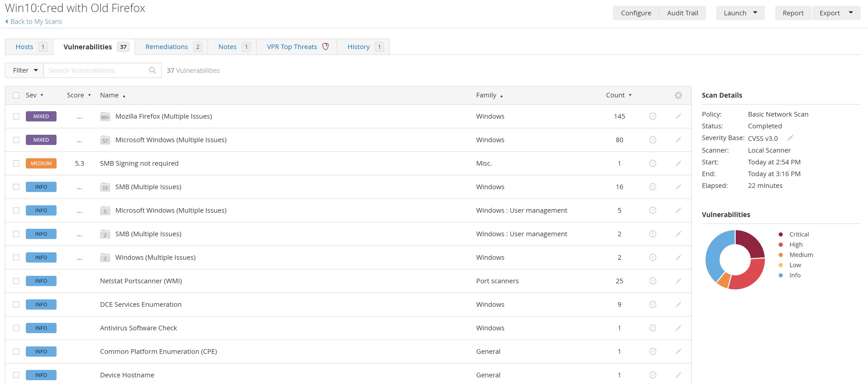
Task: Open the Export dropdown menu
Action: (x=836, y=13)
